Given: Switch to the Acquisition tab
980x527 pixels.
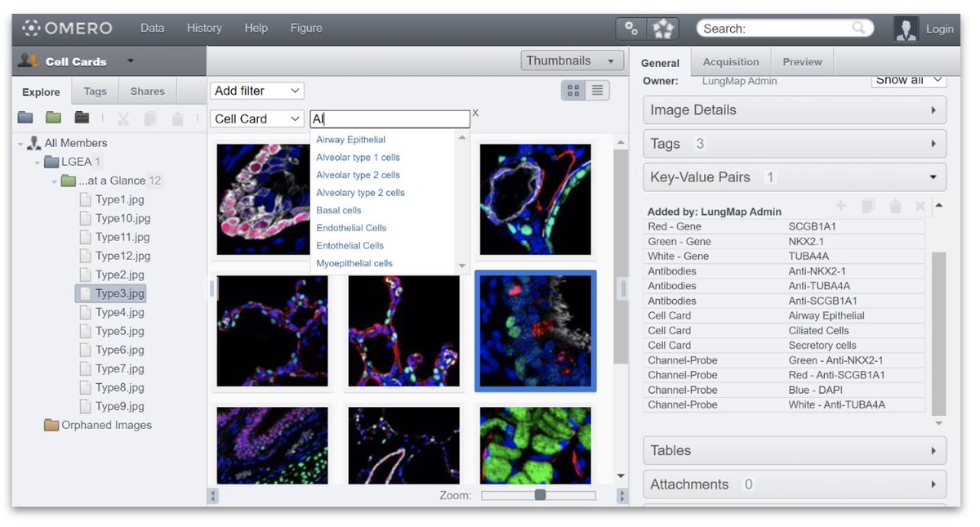Looking at the screenshot, I should pyautogui.click(x=730, y=61).
